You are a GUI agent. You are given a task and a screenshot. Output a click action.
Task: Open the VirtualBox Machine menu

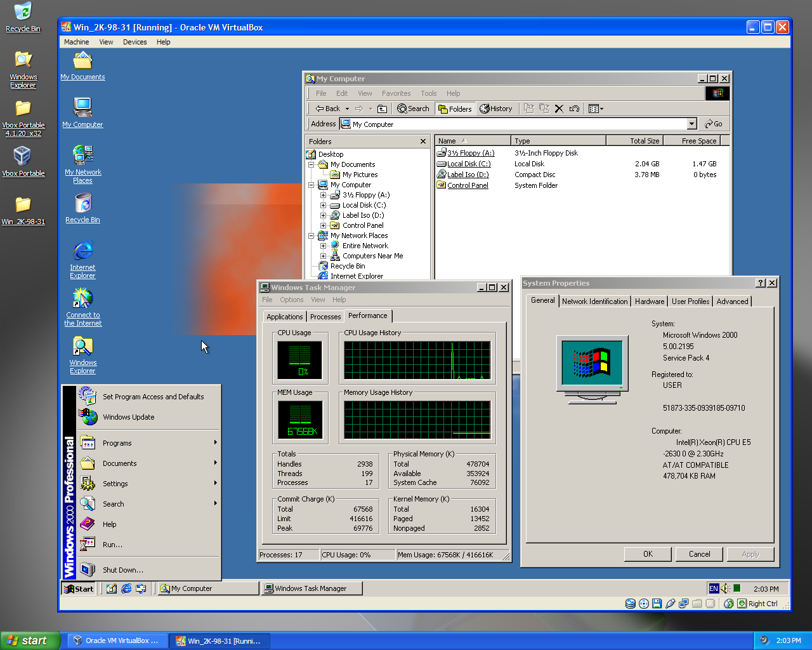(76, 42)
